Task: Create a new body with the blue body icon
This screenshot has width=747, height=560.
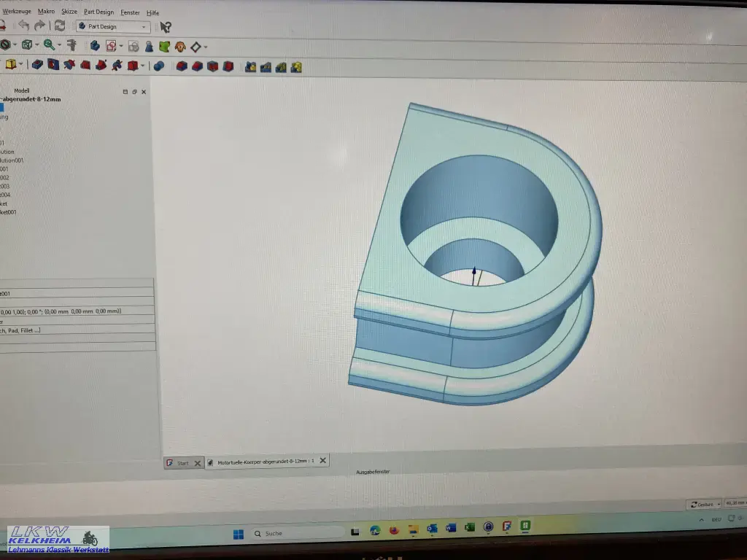Action: 95,46
